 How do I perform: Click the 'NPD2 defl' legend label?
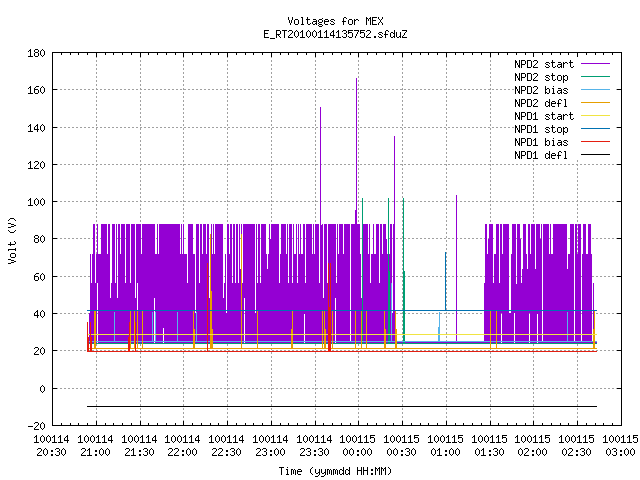click(541, 103)
